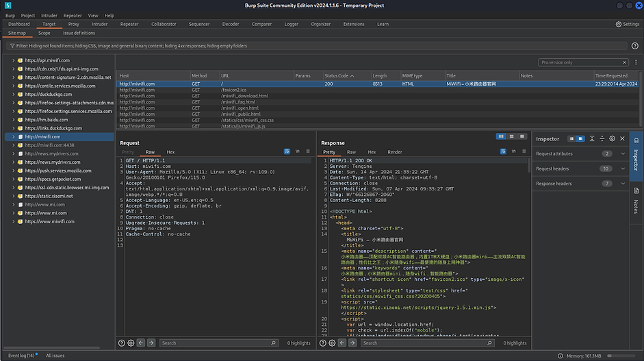Click the memory usage indicator icon
Screen dimensions: 644x361
pyautogui.click(x=561, y=356)
